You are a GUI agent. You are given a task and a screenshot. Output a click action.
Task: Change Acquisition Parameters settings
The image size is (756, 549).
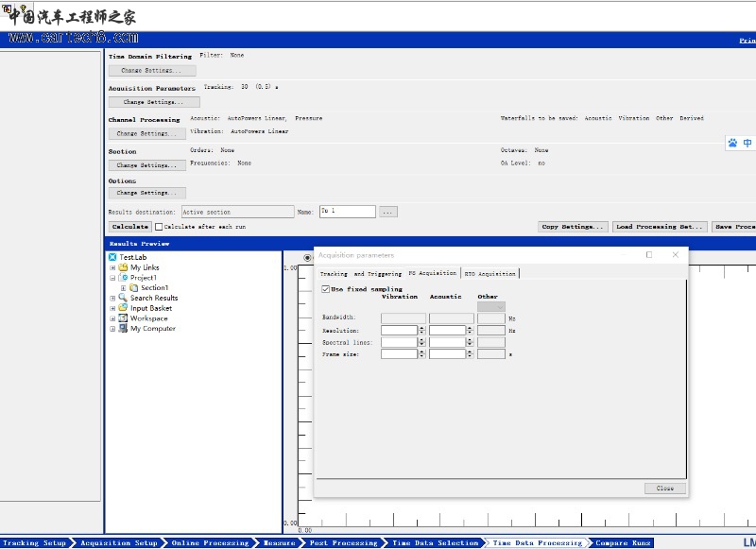point(154,102)
